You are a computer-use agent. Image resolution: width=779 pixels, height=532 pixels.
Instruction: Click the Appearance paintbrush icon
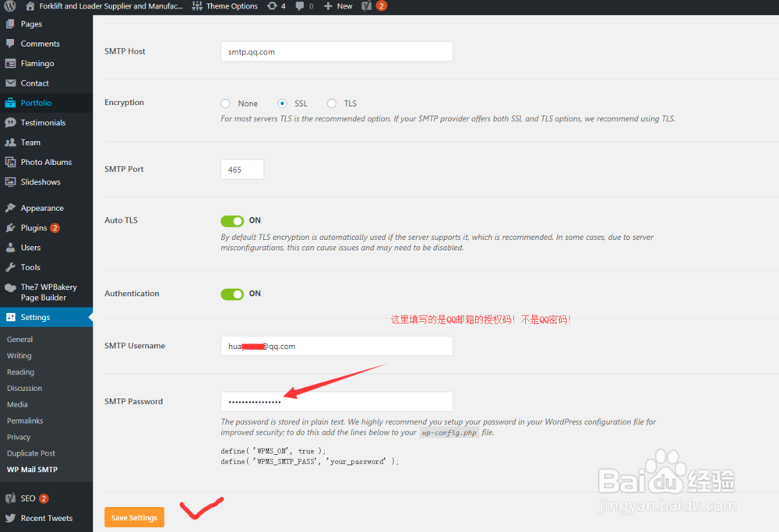pyautogui.click(x=10, y=208)
